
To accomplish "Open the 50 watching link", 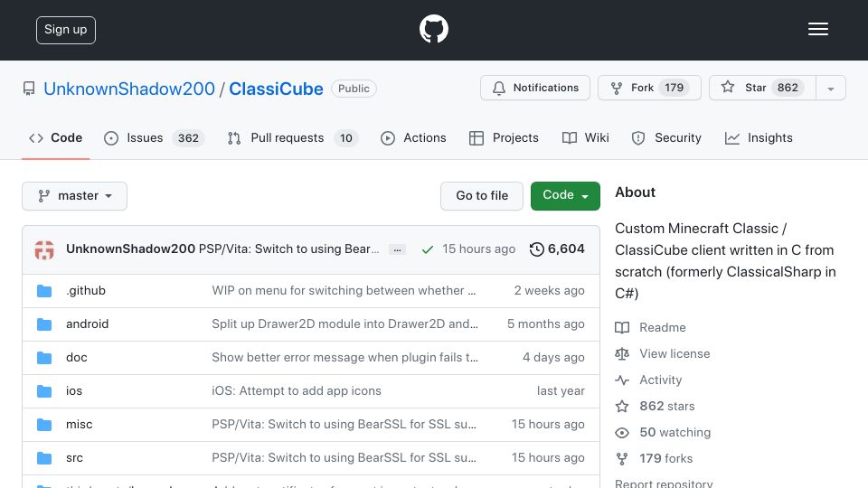I will 663,432.
